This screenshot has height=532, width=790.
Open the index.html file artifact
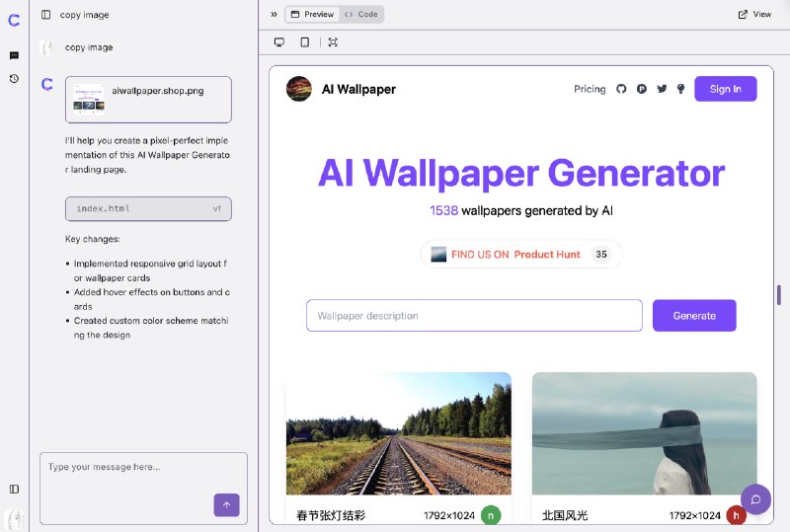pos(148,208)
